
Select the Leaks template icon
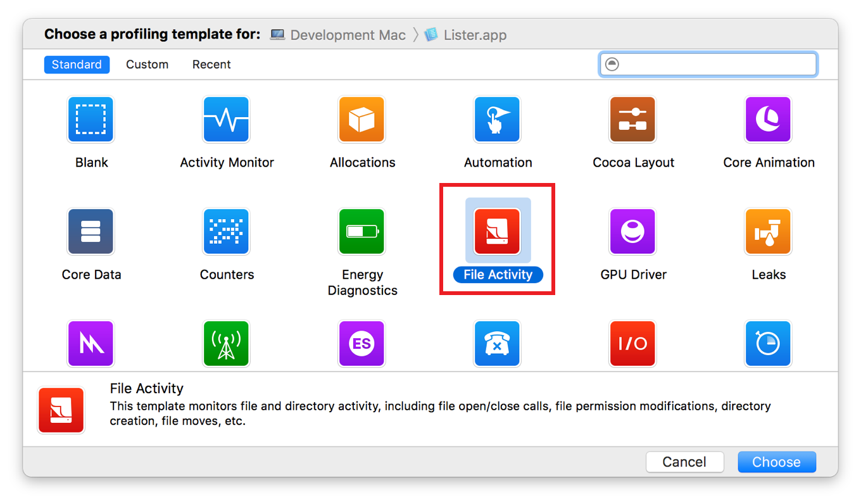tap(768, 231)
